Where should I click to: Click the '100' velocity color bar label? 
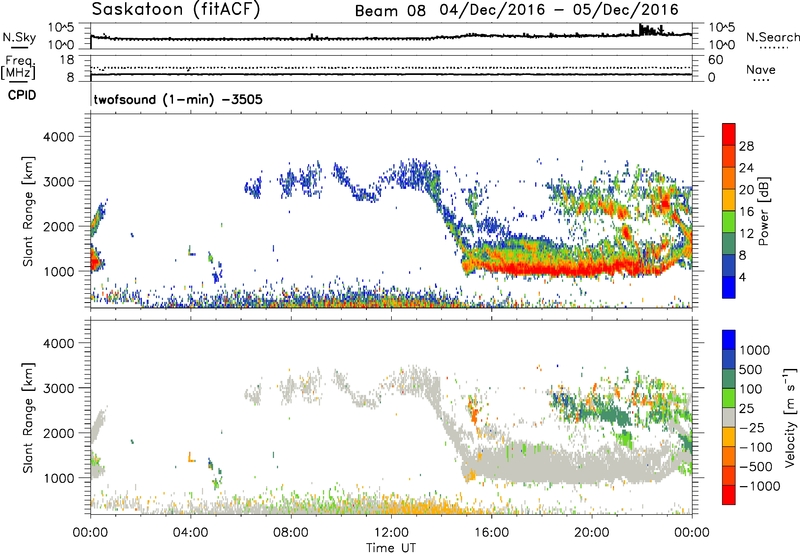tap(751, 389)
